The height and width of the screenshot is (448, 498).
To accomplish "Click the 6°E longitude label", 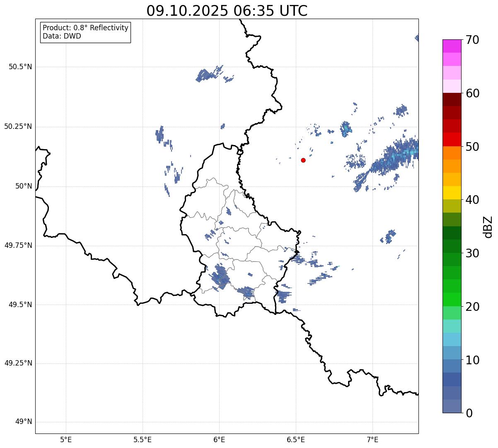I will pyautogui.click(x=219, y=439).
